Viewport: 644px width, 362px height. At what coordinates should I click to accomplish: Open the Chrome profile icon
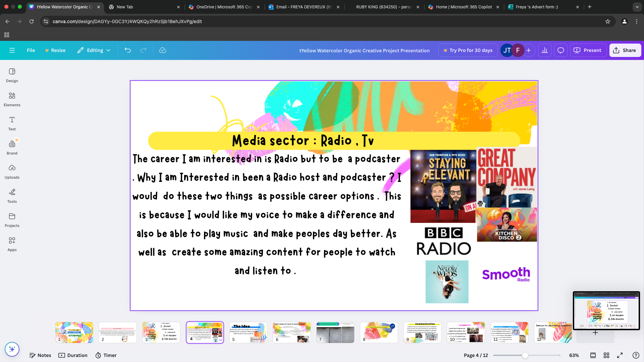pos(625,21)
